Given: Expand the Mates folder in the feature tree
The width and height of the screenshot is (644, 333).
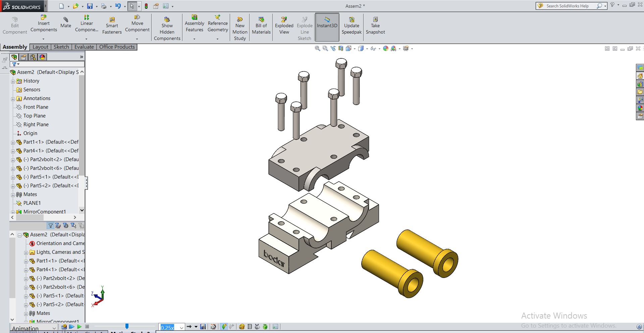Looking at the screenshot, I should (x=13, y=195).
